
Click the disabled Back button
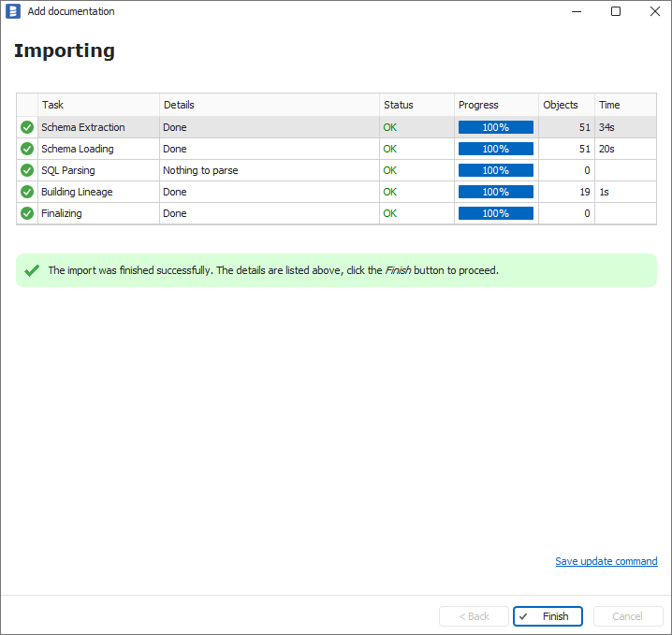[x=474, y=616]
